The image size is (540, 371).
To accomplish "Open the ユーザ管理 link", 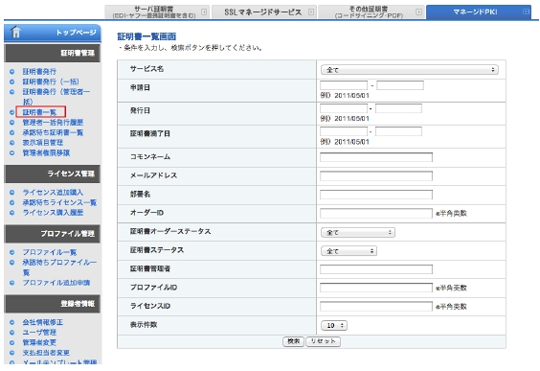I will [39, 332].
